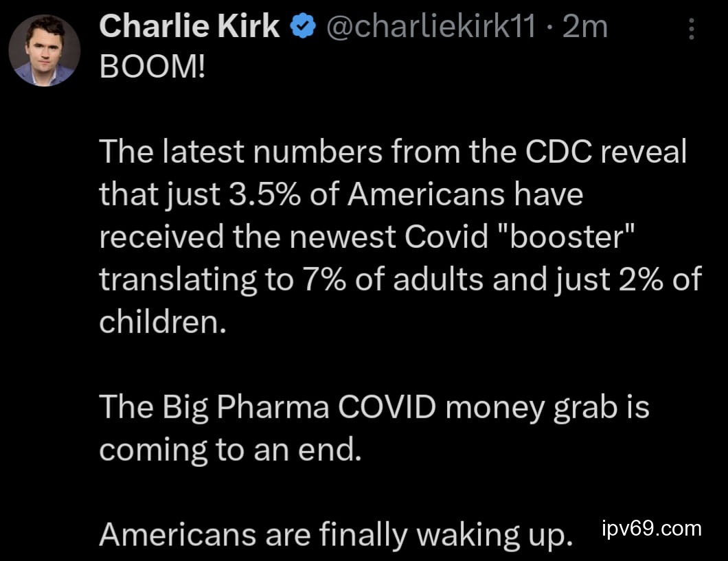
Task: Click the word "translating" in the tweet
Action: pos(181,280)
